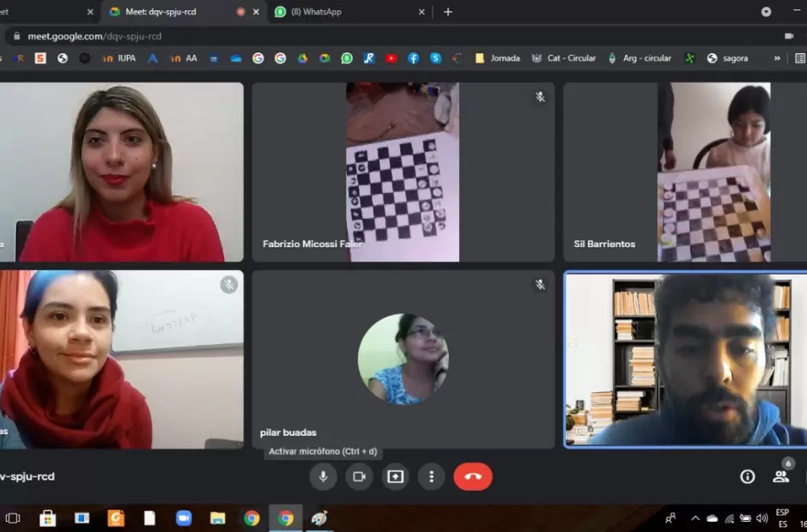This screenshot has height=532, width=807.
Task: Toggle the microphone on
Action: coord(323,476)
